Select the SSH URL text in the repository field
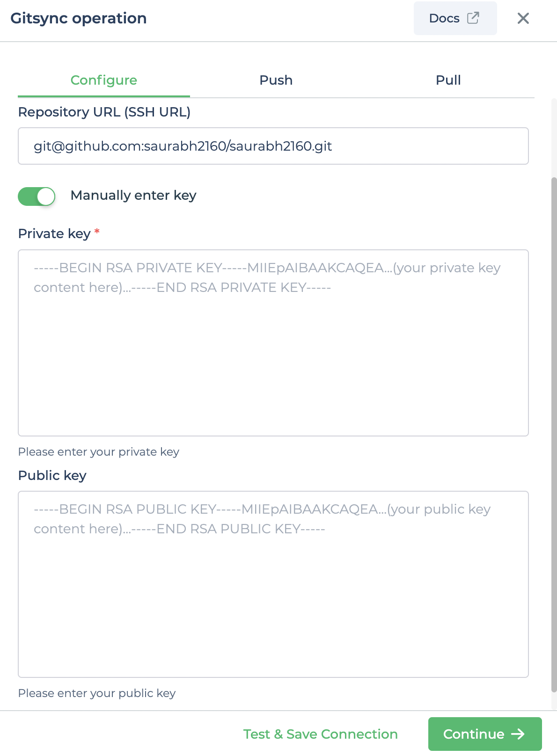Viewport: 557px width, 756px height. [x=183, y=146]
